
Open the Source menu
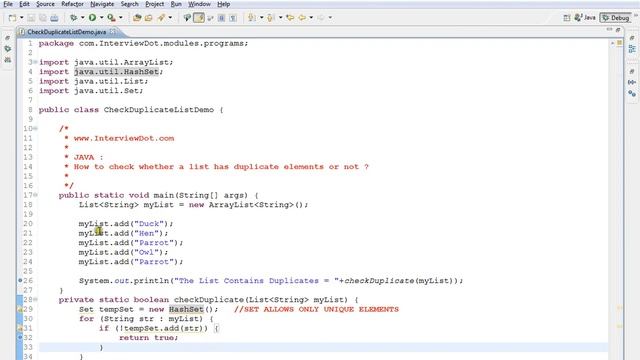[45, 4]
